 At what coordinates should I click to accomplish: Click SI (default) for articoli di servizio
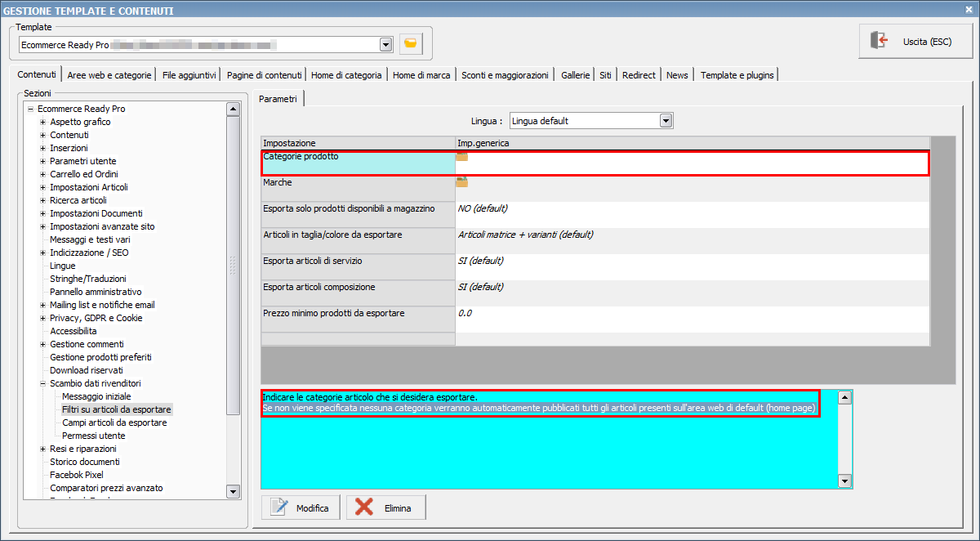point(481,261)
